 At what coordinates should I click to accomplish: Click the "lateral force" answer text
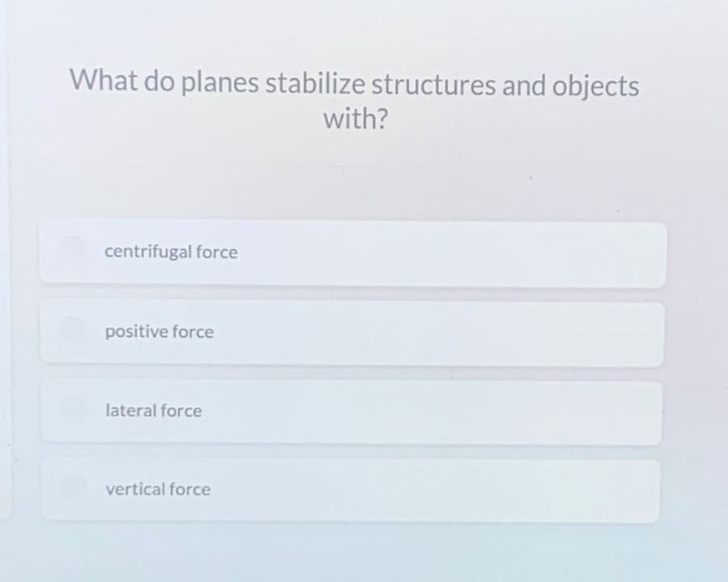(153, 411)
